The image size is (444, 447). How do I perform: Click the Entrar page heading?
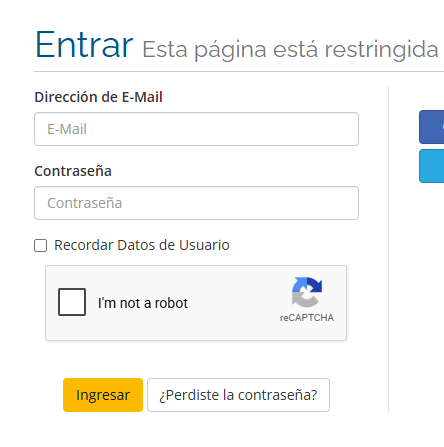pos(84,45)
